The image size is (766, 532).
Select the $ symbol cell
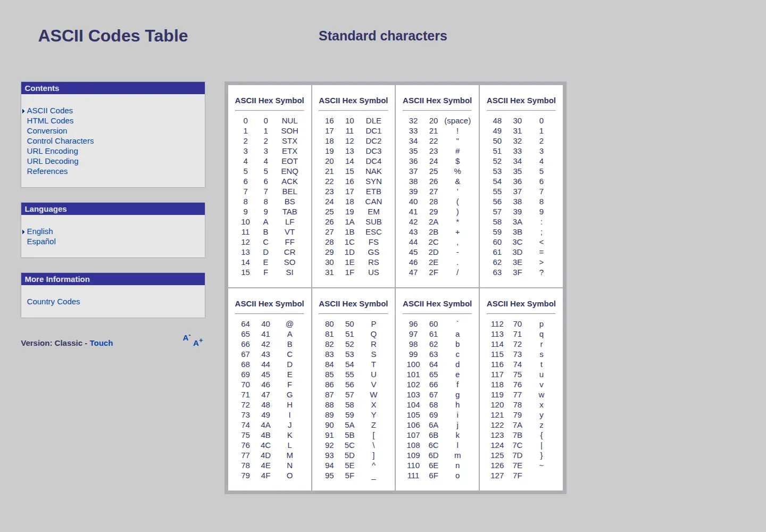point(457,161)
